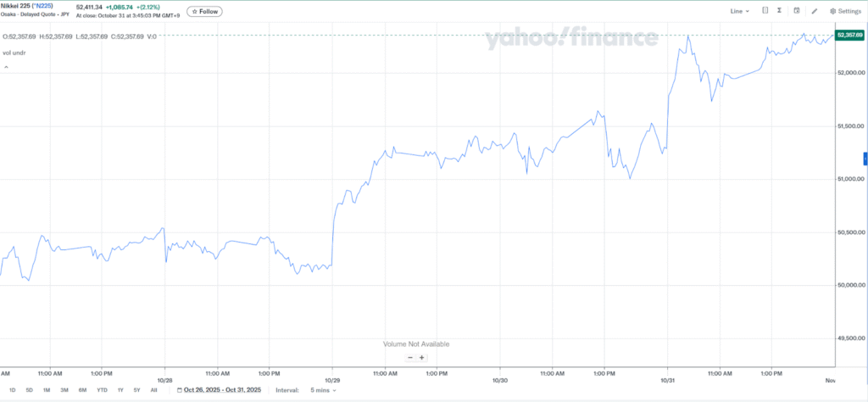Open the comparison columns icon

click(765, 11)
